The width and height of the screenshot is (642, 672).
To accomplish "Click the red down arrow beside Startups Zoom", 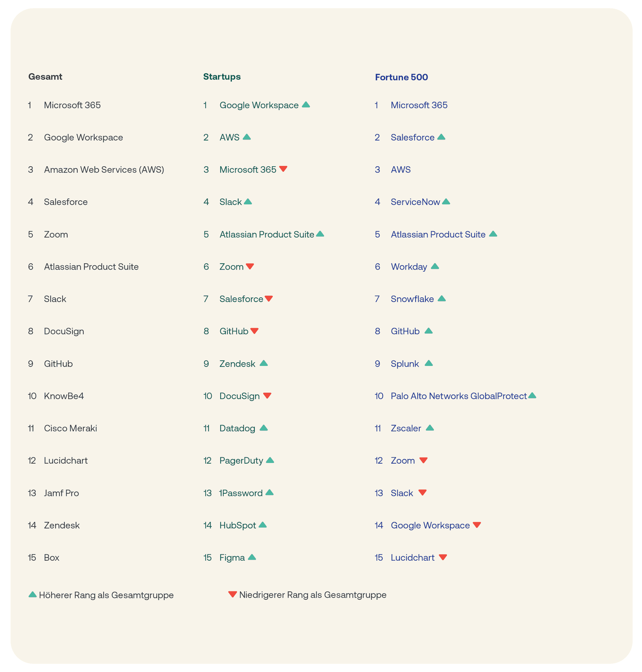I will tap(250, 266).
